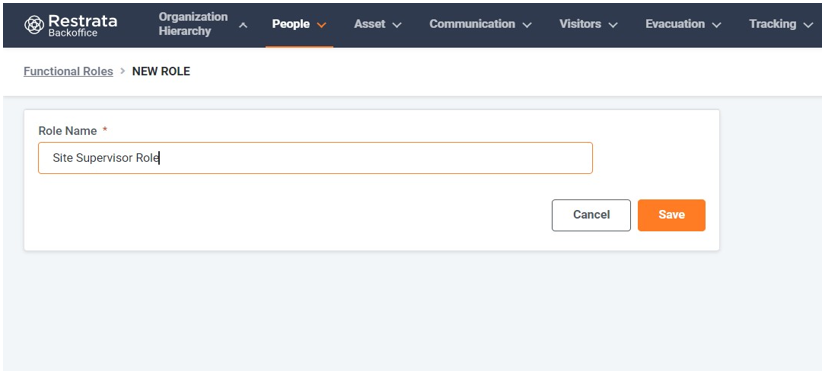This screenshot has height=375, width=827.
Task: Open the People menu
Action: coord(291,24)
